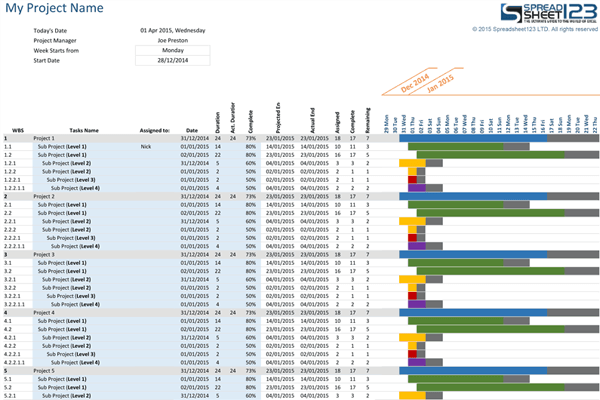
Task: Select the WBS column header
Action: pos(18,130)
